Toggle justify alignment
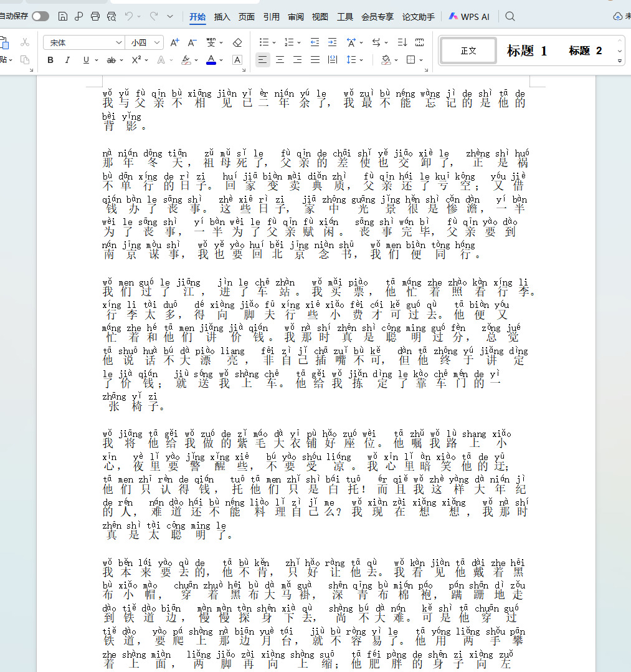Viewport: 631px width, 672px height. [315, 60]
